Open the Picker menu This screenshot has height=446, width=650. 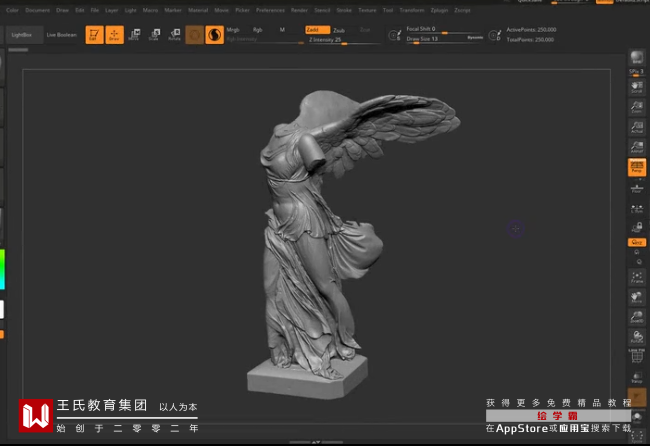click(242, 10)
